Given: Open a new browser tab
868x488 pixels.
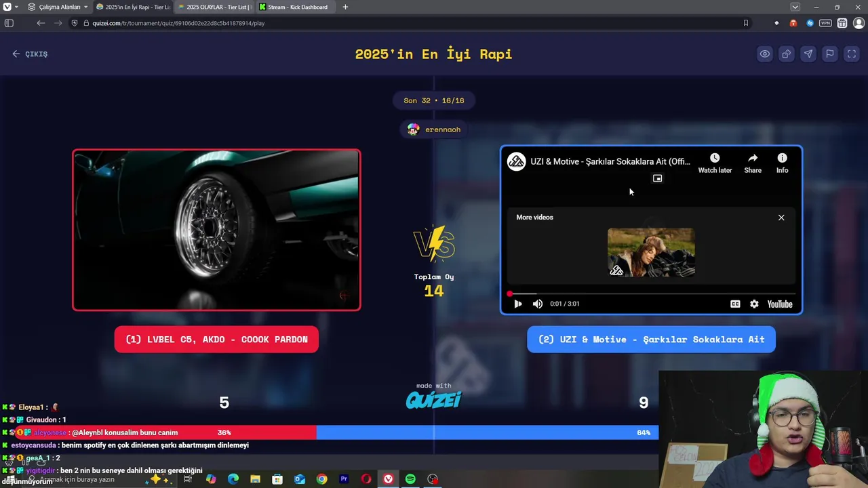Looking at the screenshot, I should tap(345, 7).
